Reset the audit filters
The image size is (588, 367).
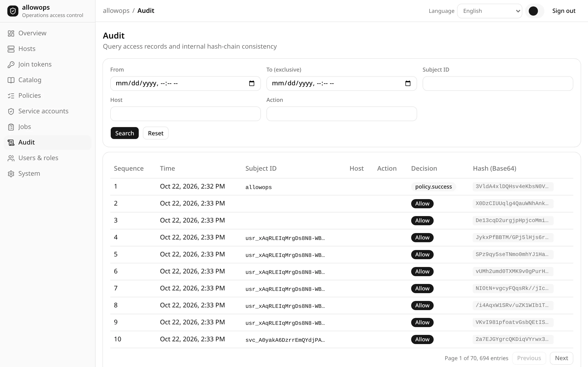click(x=156, y=133)
